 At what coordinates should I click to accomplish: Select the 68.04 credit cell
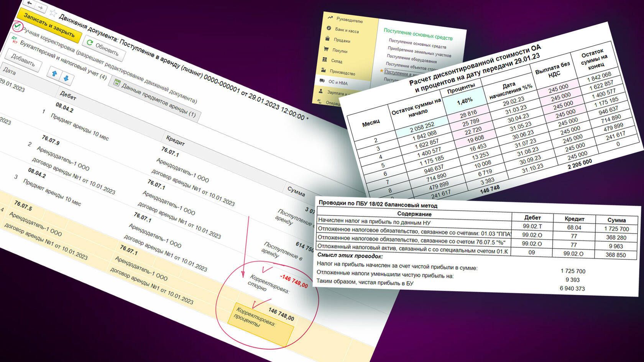pyautogui.click(x=574, y=228)
